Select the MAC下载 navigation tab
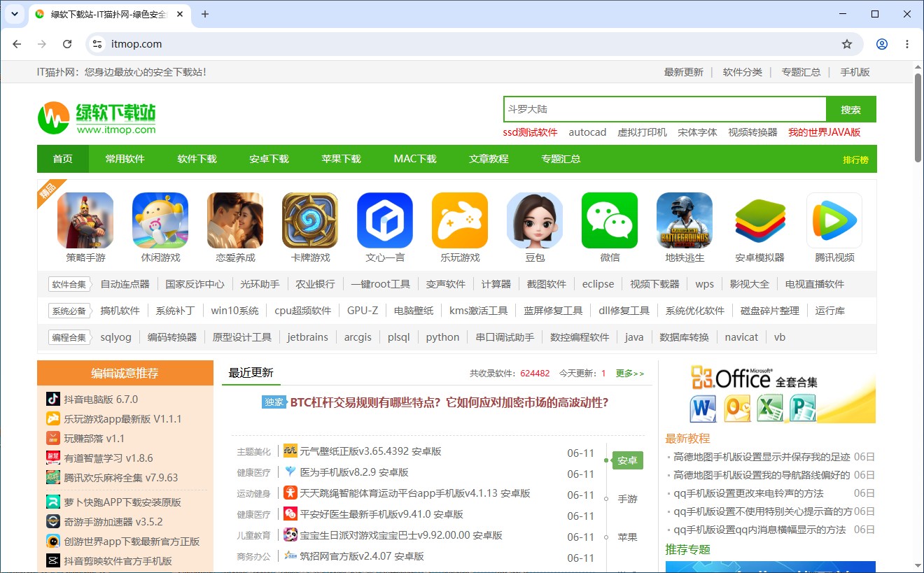 415,159
